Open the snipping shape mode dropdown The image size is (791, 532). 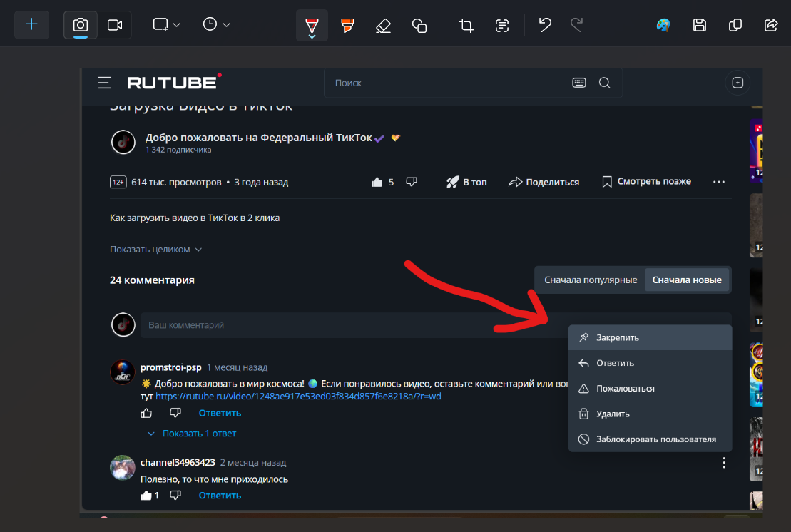166,25
